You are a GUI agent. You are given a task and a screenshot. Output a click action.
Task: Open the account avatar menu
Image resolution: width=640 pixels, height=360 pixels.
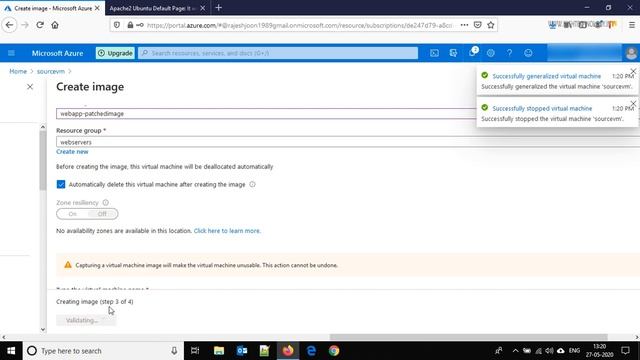click(631, 53)
